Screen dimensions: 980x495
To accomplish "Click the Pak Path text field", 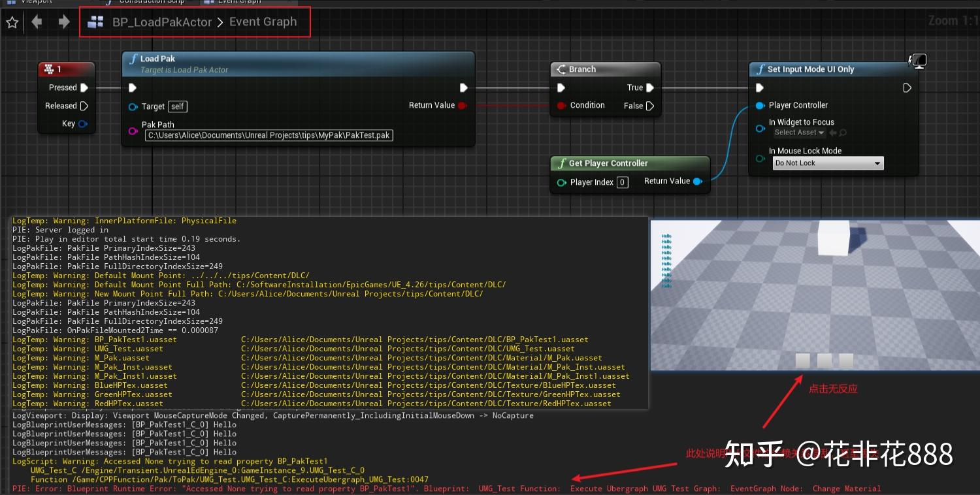I will click(268, 135).
